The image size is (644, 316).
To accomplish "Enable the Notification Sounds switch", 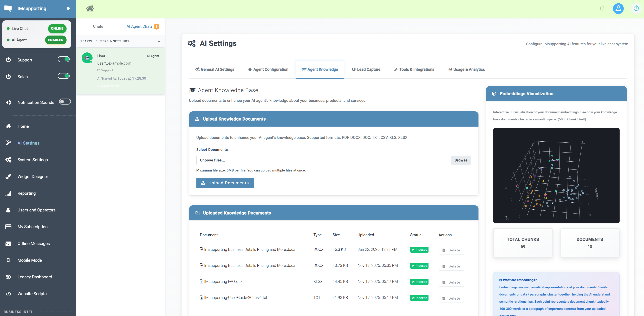I will tap(65, 102).
